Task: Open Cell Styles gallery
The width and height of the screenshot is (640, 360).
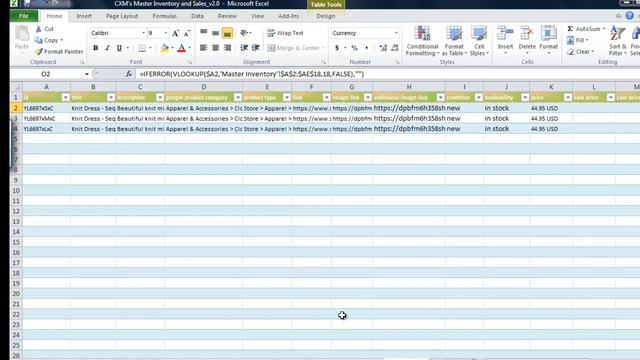Action: [479, 40]
